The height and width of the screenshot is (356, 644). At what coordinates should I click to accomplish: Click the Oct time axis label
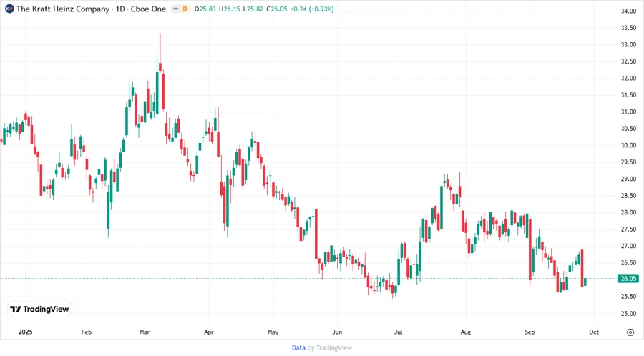coord(594,332)
